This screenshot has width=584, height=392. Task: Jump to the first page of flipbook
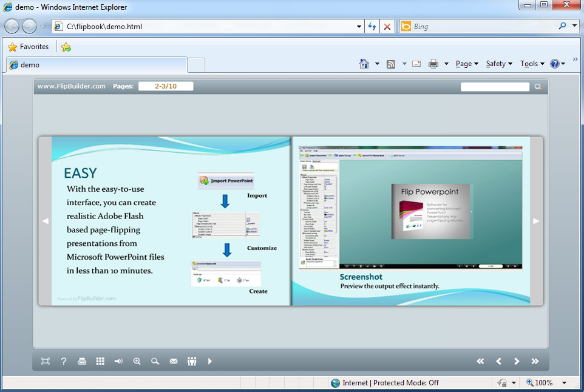(480, 362)
